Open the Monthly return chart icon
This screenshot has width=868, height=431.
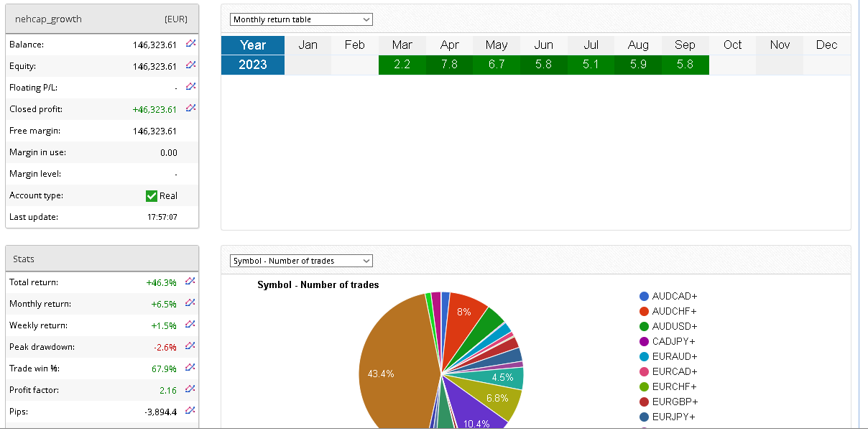(x=190, y=303)
